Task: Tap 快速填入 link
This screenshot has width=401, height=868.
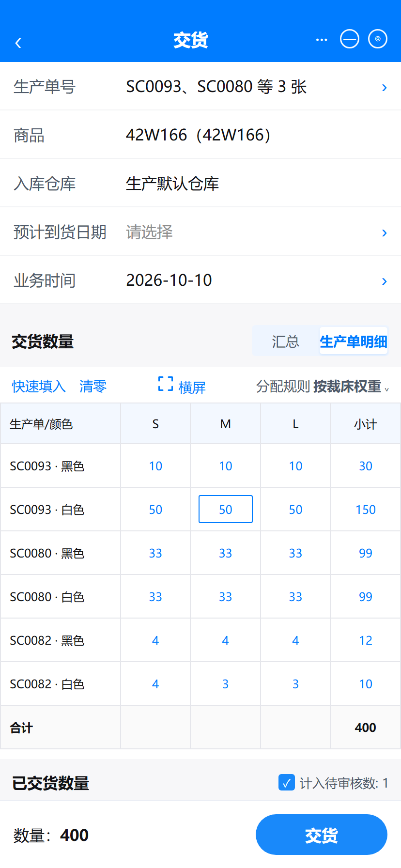Action: [x=39, y=386]
